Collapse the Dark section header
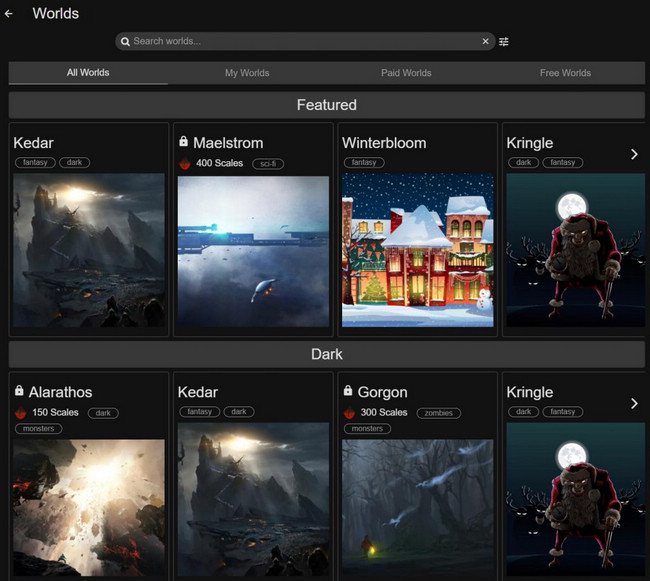 pos(326,354)
